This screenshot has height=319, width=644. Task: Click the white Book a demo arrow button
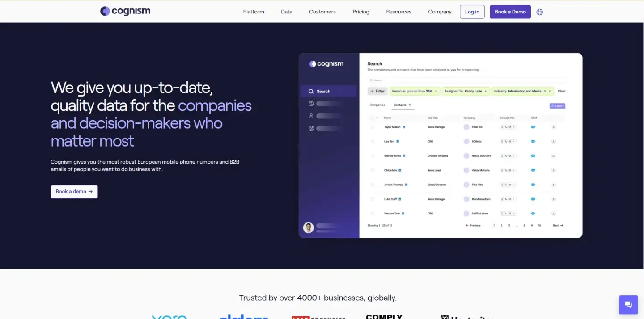coord(74,192)
